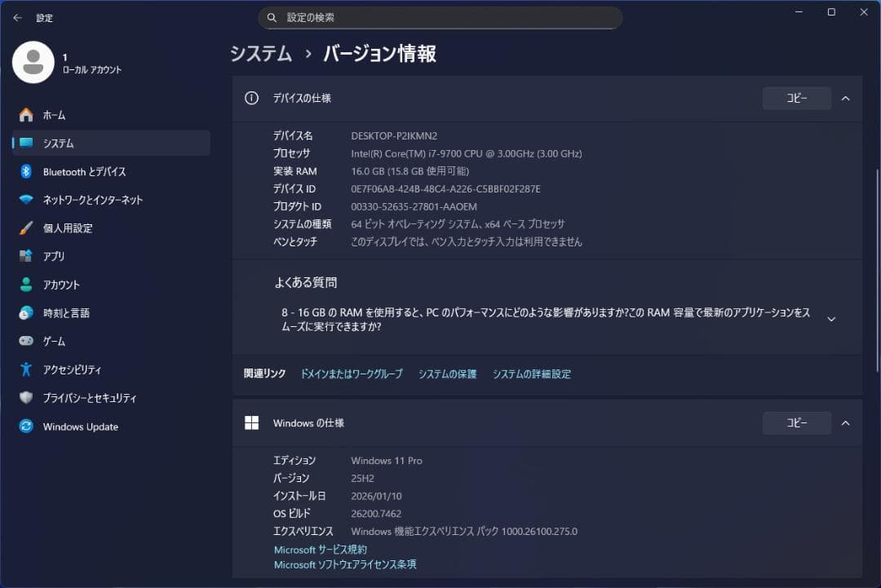Click the 設定の検索 search field

tap(440, 17)
